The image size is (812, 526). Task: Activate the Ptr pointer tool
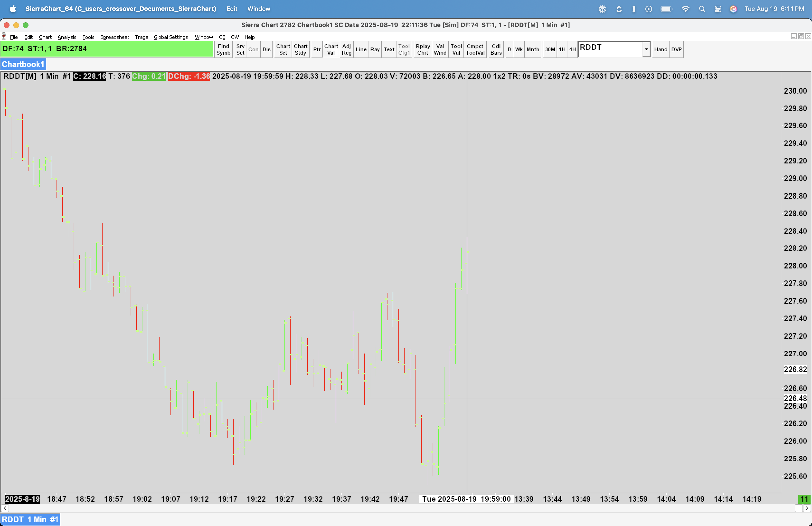click(317, 49)
